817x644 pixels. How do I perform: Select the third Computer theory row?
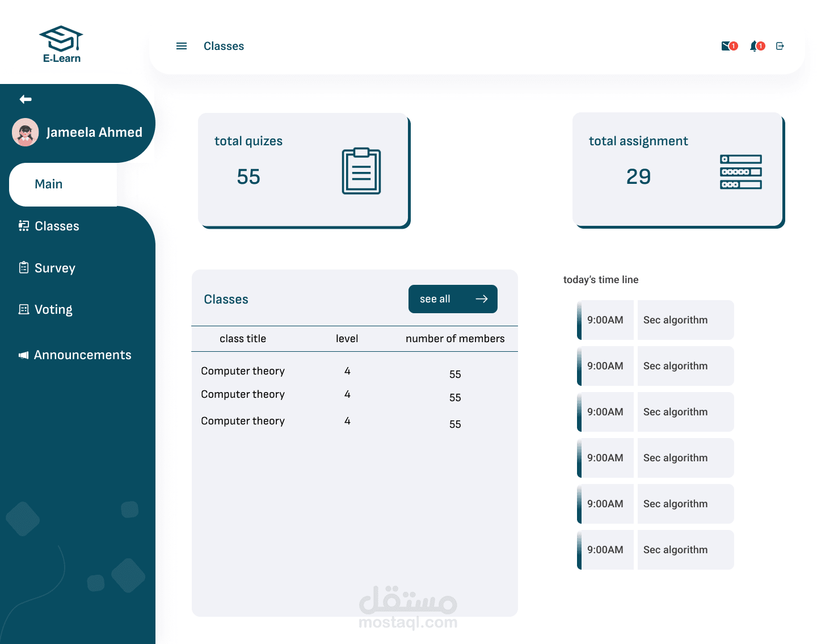click(355, 422)
